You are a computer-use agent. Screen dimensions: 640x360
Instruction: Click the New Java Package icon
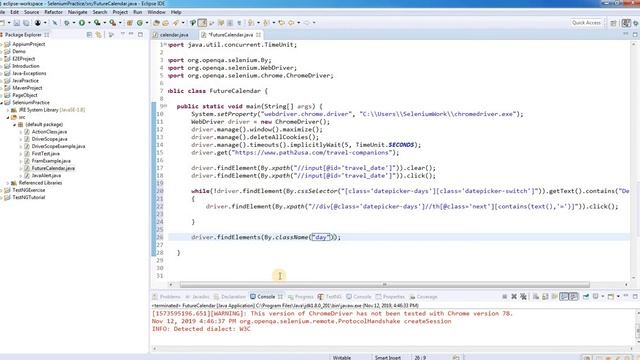(130, 23)
